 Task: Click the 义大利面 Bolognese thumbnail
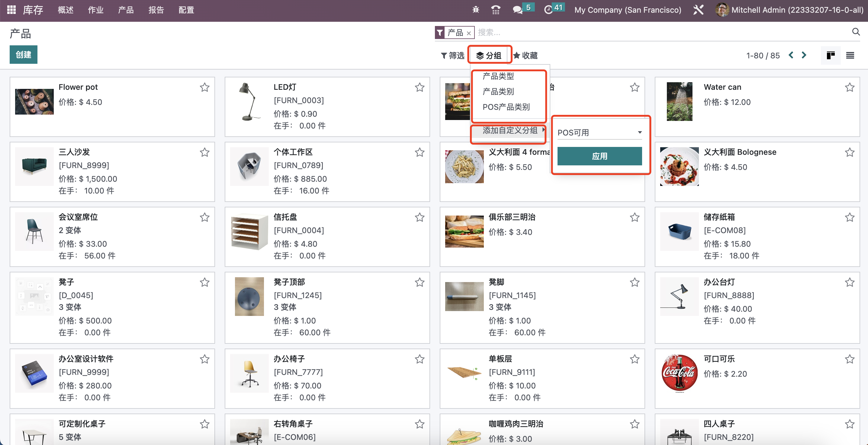pos(679,166)
